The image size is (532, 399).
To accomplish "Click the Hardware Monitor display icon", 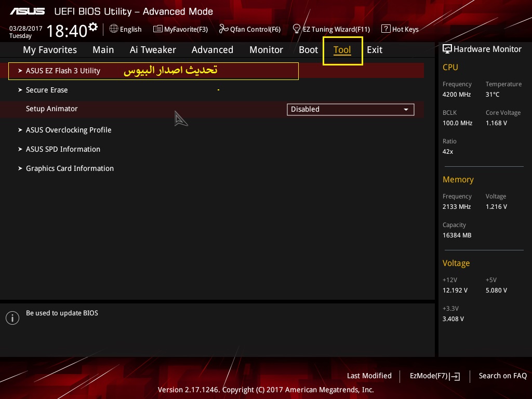I will pos(447,49).
